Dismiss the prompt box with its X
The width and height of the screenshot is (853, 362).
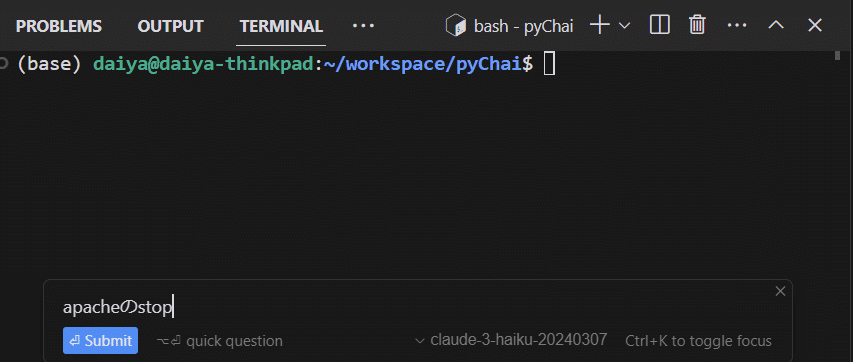780,291
